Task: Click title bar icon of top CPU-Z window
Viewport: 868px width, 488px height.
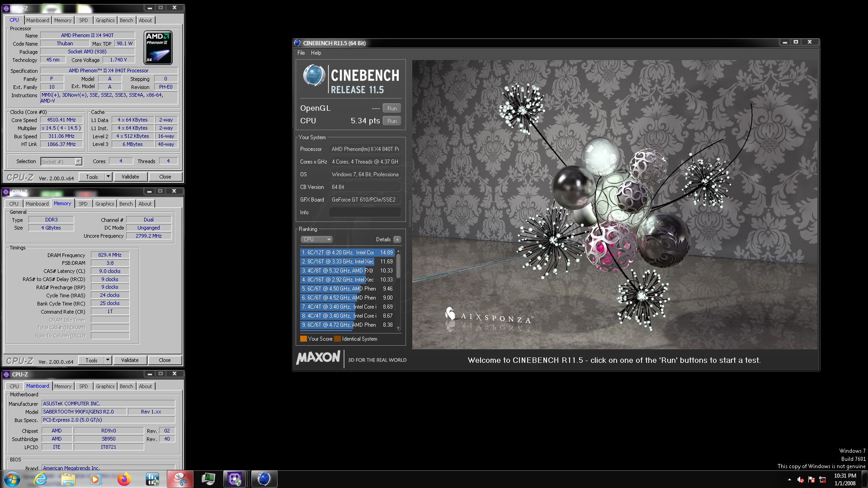Action: click(6, 8)
